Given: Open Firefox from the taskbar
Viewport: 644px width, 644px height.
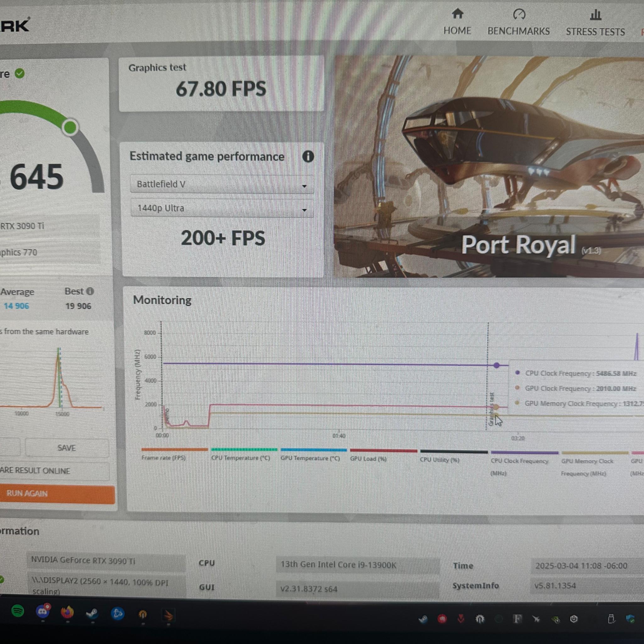Looking at the screenshot, I should (67, 612).
